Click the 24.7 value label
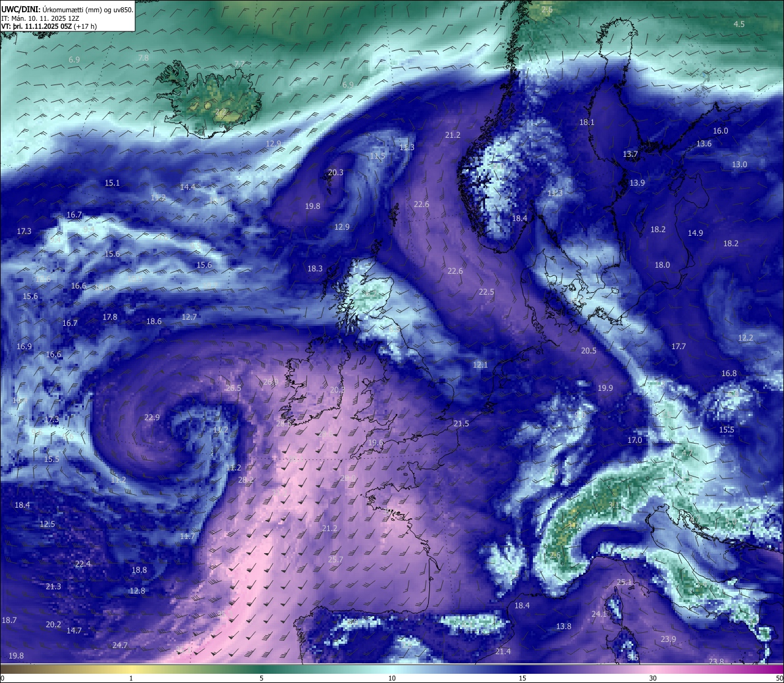Viewport: 784px width, 683px height. coord(120,645)
